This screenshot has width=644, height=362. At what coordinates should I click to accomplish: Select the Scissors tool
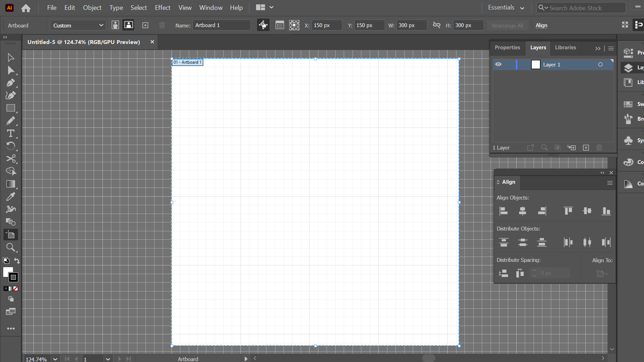click(x=10, y=159)
